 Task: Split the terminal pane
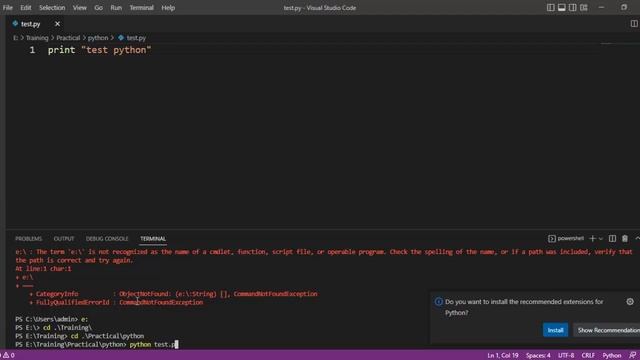point(612,238)
